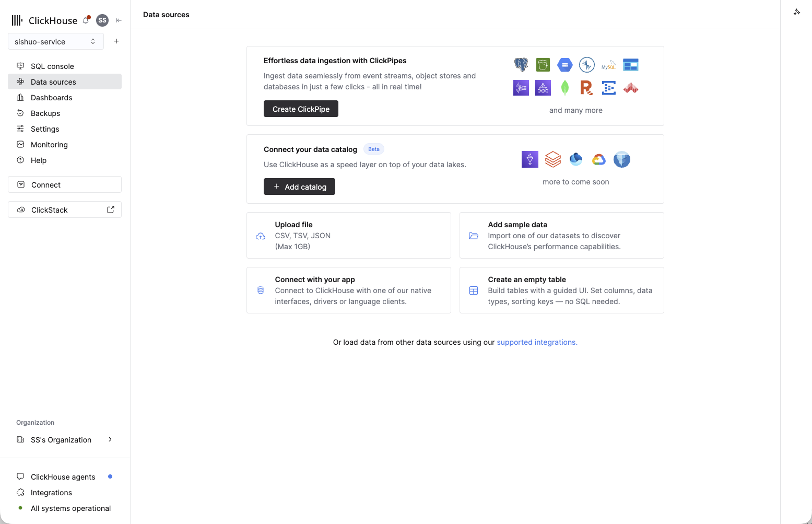Click the Polaris iceberg round blue icon
Viewport: 812px width, 524px height.
click(x=622, y=159)
